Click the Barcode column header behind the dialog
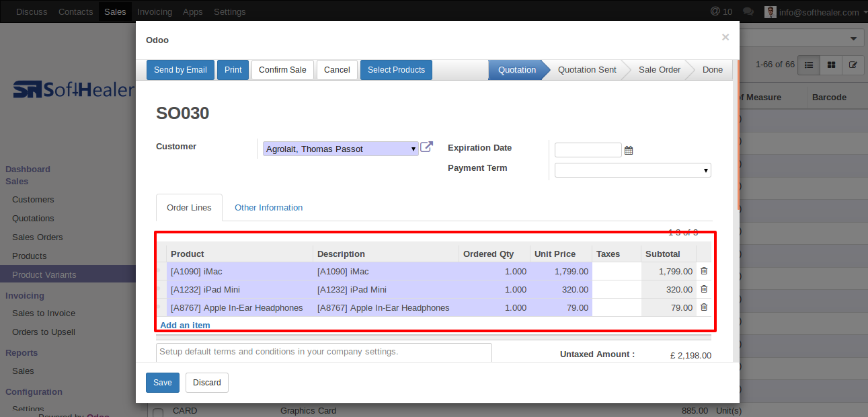The image size is (868, 417). (829, 98)
